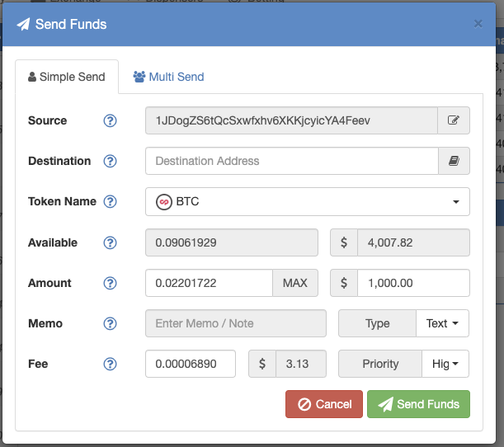Click the green Send Funds button
504x447 pixels.
[418, 404]
